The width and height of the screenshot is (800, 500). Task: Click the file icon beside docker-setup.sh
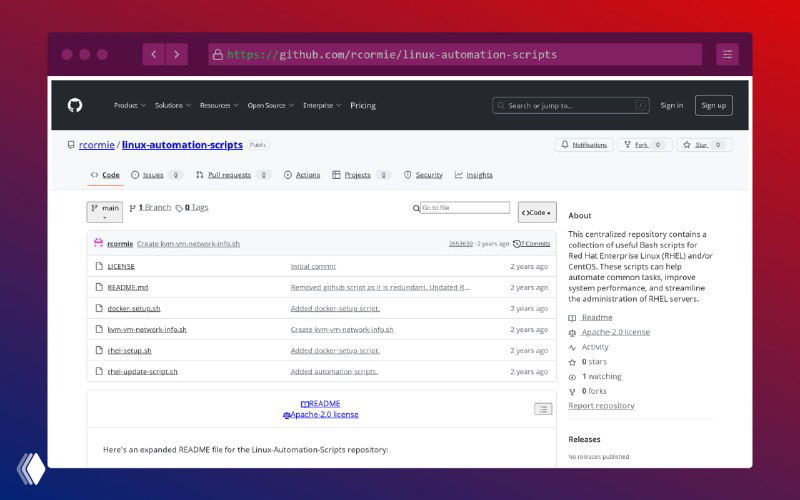pos(99,308)
